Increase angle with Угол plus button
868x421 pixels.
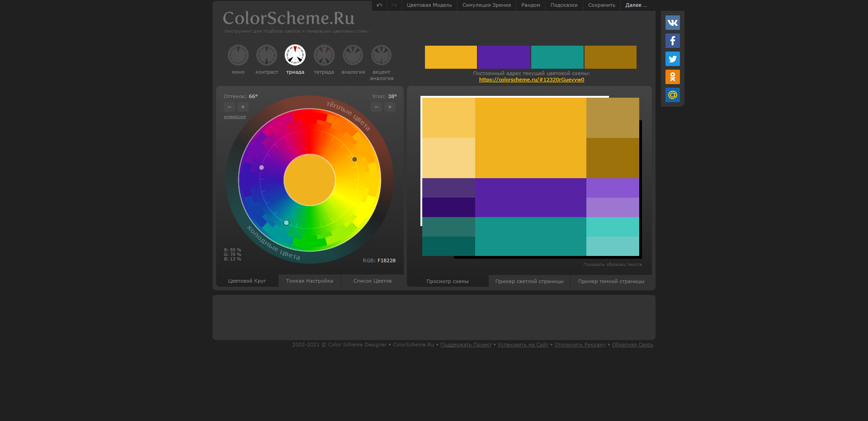tap(390, 107)
